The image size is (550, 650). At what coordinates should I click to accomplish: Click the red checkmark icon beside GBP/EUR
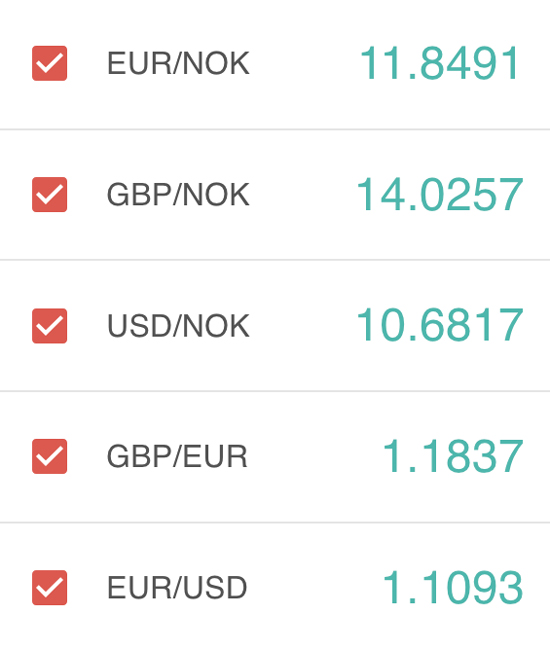50,456
